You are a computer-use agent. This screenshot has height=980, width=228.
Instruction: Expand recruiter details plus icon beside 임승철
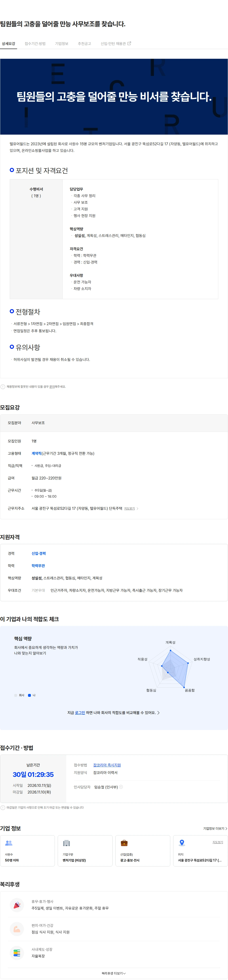point(121,787)
